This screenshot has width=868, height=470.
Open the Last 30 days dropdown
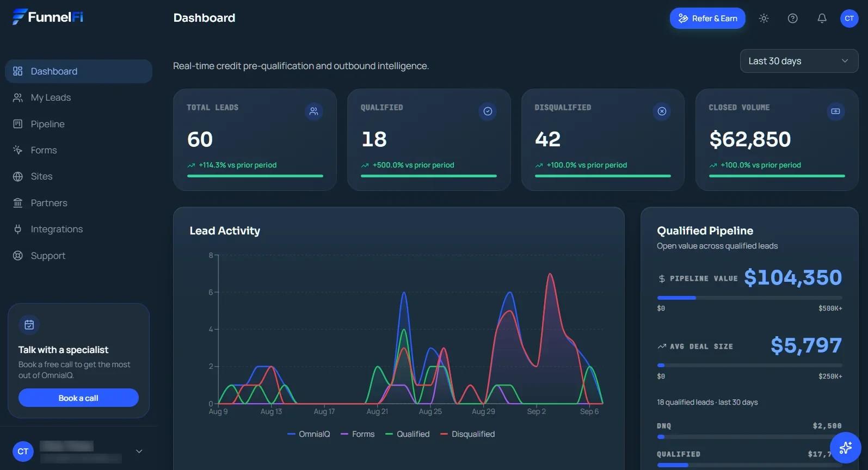(x=799, y=61)
